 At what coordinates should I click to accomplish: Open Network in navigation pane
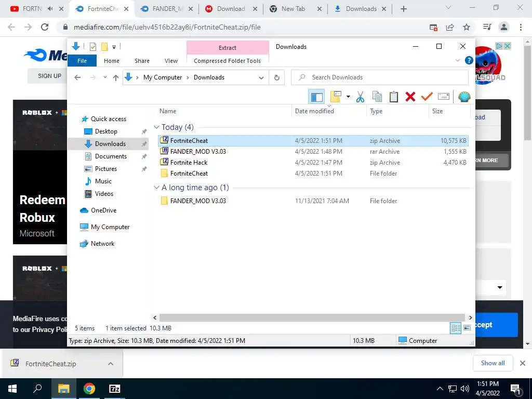[102, 244]
